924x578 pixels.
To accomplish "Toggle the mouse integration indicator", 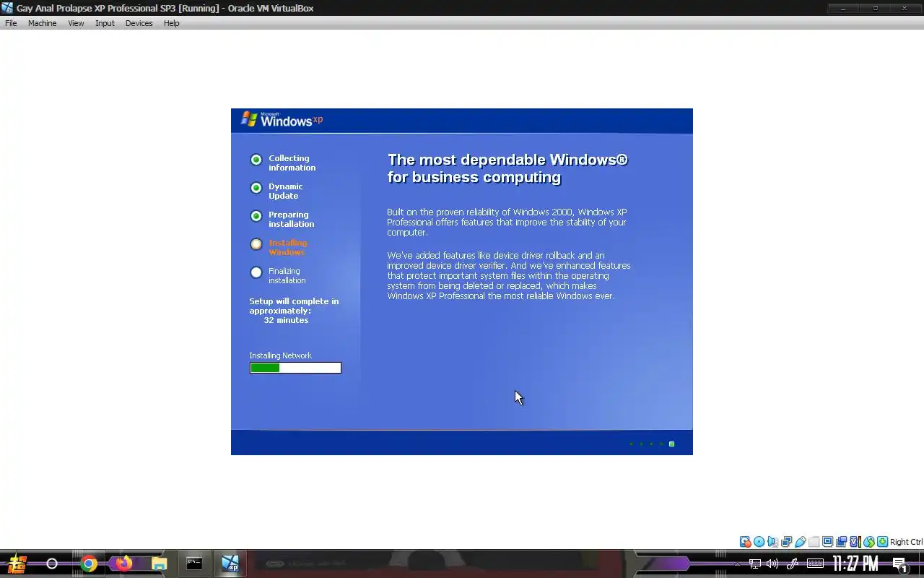I will coord(868,542).
